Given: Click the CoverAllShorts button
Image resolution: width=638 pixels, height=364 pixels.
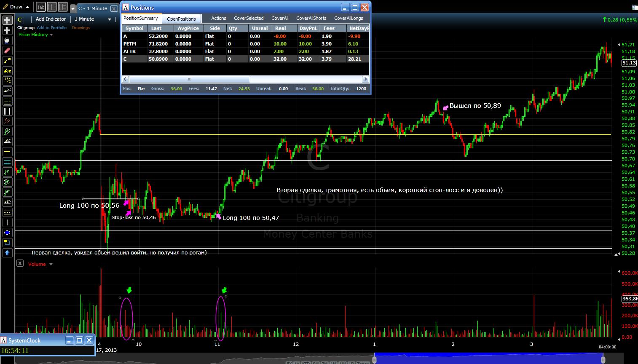Looking at the screenshot, I should pos(311,18).
